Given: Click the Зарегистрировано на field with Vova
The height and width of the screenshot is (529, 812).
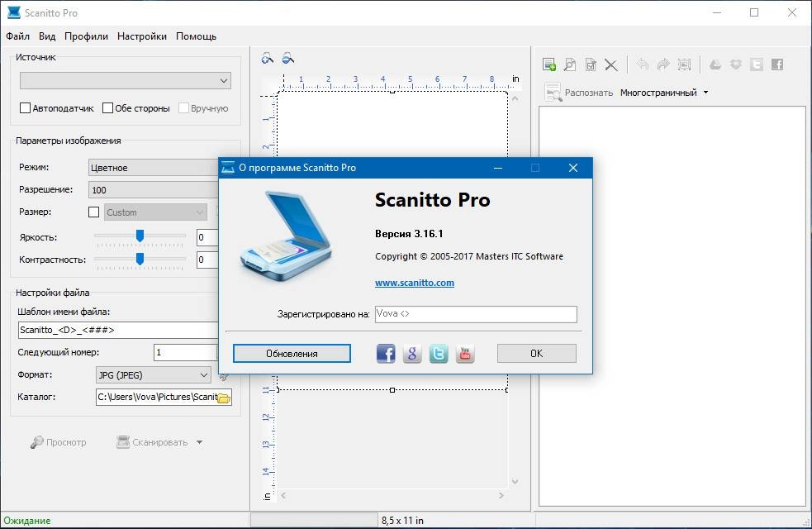Looking at the screenshot, I should click(x=476, y=314).
